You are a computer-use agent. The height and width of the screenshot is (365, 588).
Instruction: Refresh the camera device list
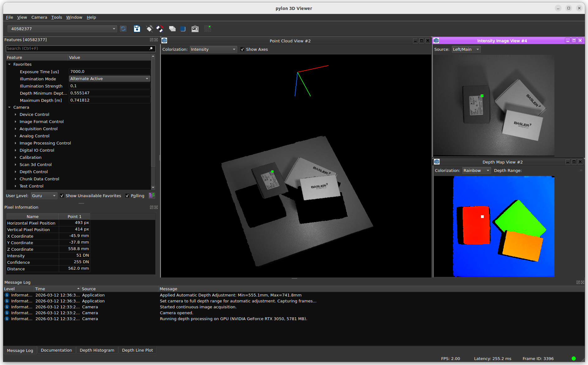pyautogui.click(x=123, y=29)
